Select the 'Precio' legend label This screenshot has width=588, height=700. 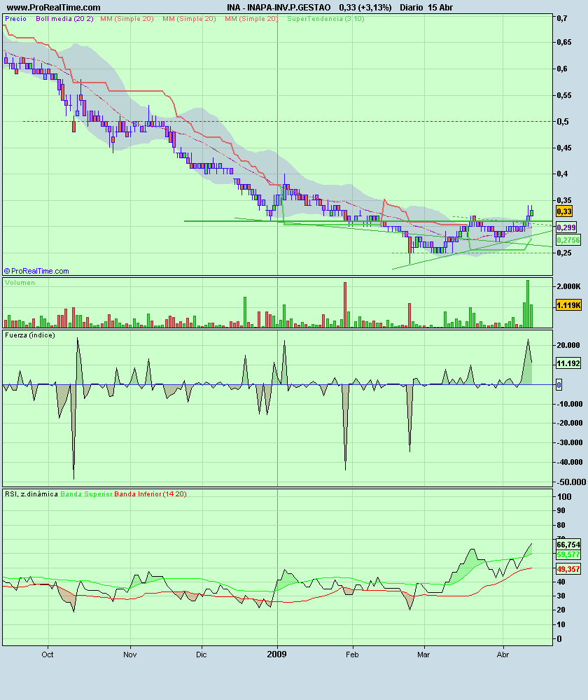tap(15, 19)
